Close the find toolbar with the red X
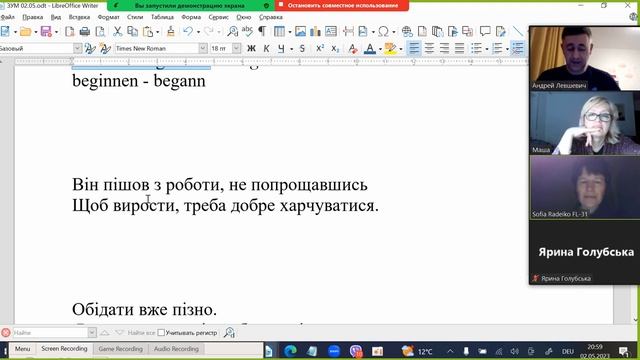Image resolution: width=640 pixels, height=360 pixels. tap(6, 333)
